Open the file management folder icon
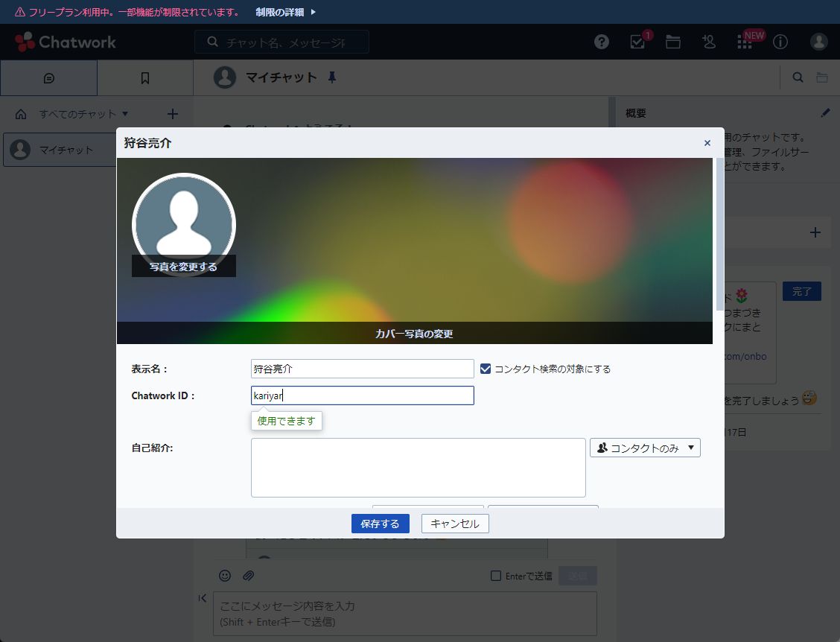 click(673, 42)
